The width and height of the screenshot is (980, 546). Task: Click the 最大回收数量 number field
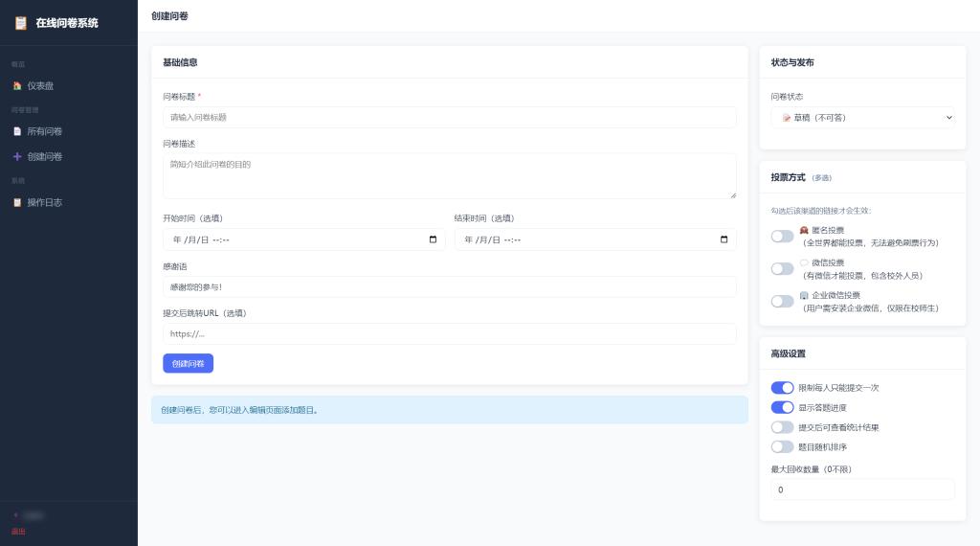click(862, 489)
